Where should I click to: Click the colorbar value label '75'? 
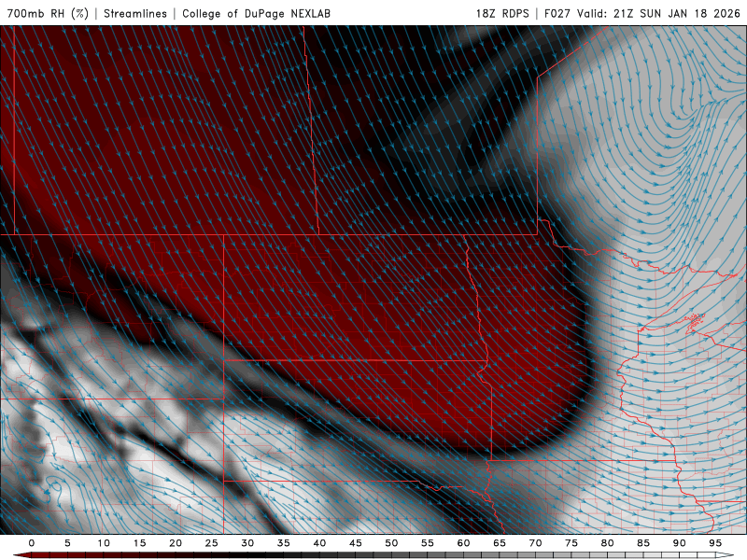click(571, 543)
